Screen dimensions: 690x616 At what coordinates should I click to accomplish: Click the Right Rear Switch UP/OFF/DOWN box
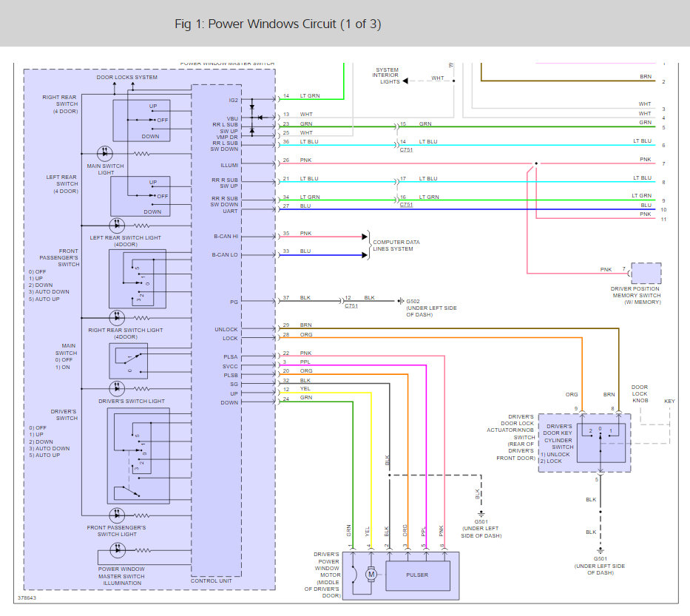point(141,121)
